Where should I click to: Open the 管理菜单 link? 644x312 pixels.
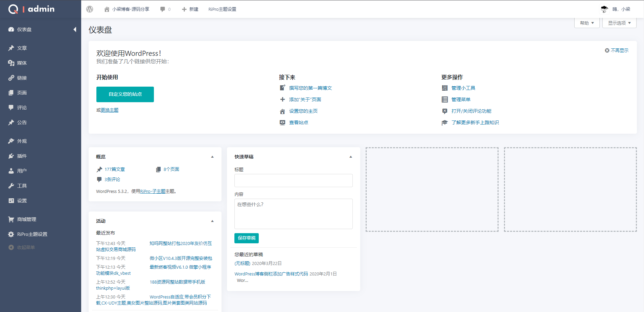461,99
